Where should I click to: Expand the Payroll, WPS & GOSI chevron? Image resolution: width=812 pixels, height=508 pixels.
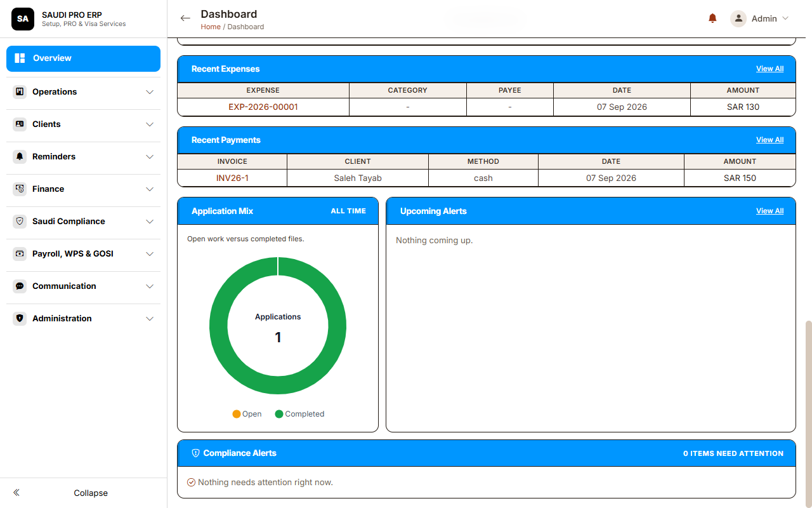150,254
